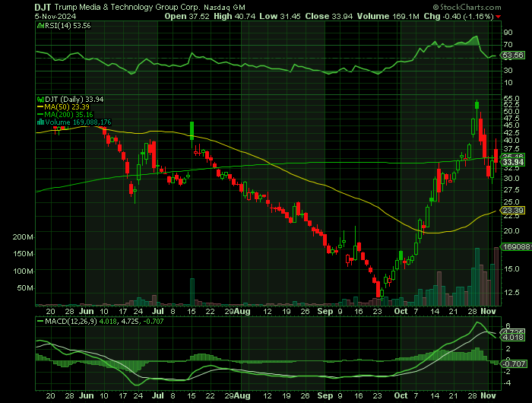Click the bar icon beside Volume legend
Image resolution: width=532 pixels, height=403 pixels.
41,122
